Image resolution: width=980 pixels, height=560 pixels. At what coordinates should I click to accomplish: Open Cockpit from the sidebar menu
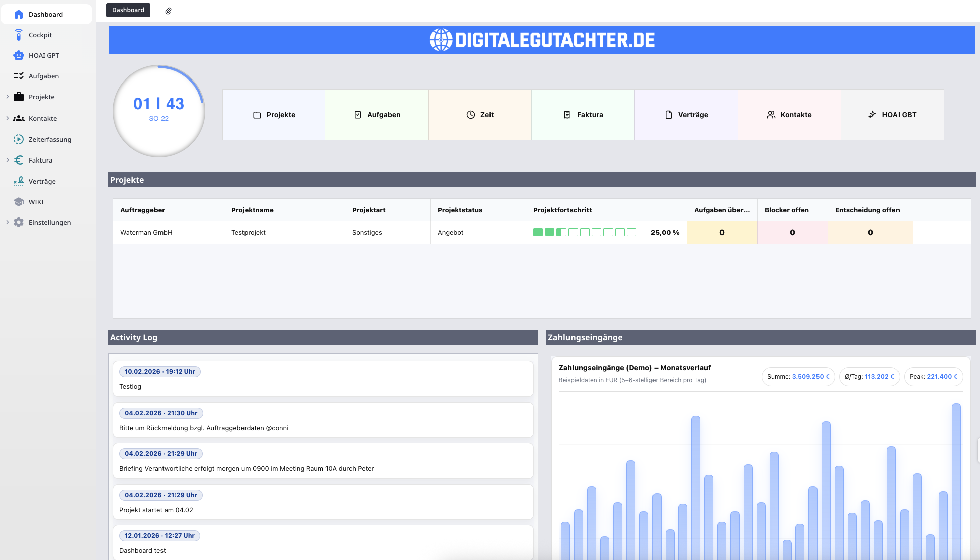click(40, 35)
